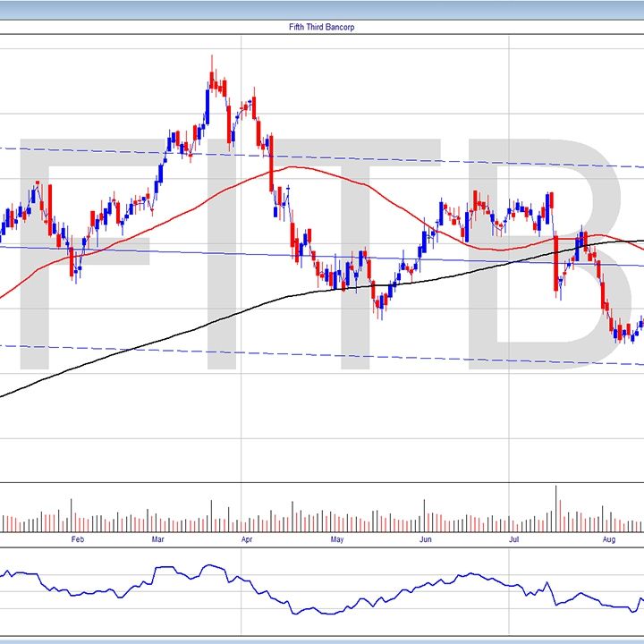
Task: Click the August low candlesticks near lower channel
Action: [x=619, y=335]
